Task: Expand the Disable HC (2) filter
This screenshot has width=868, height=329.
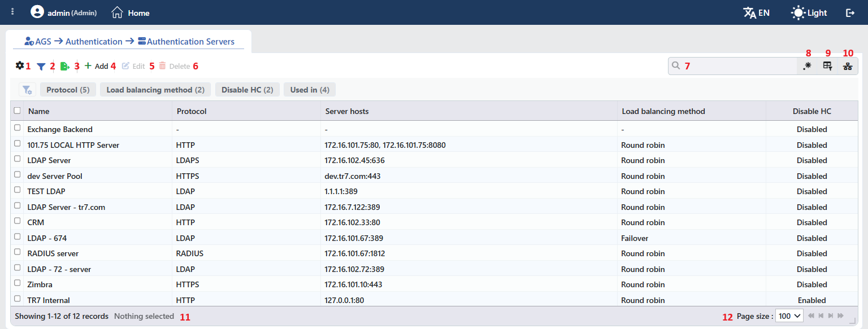Action: (x=248, y=90)
